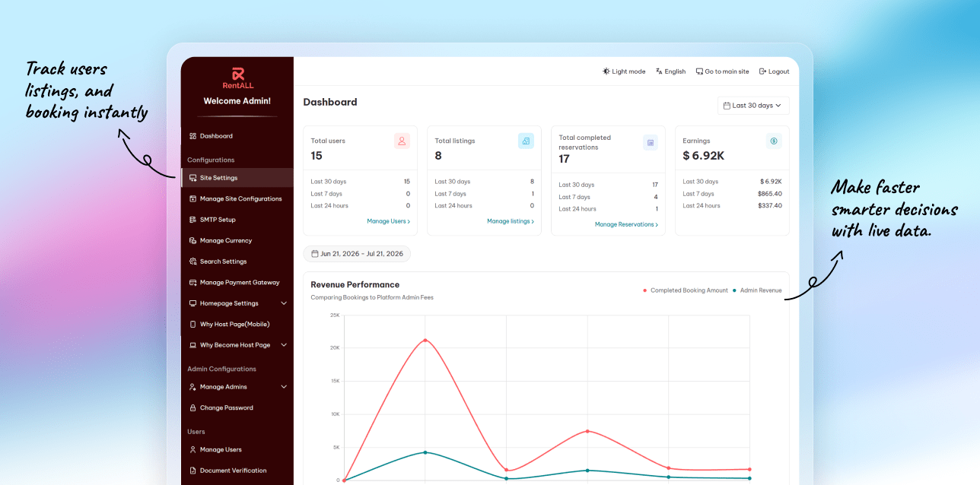Click the RentALL logo in sidebar
Image resolution: width=980 pixels, height=485 pixels.
tap(237, 78)
